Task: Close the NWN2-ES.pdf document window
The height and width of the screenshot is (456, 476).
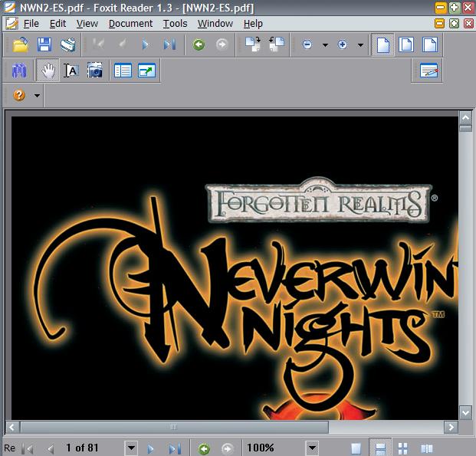Action: [468, 24]
